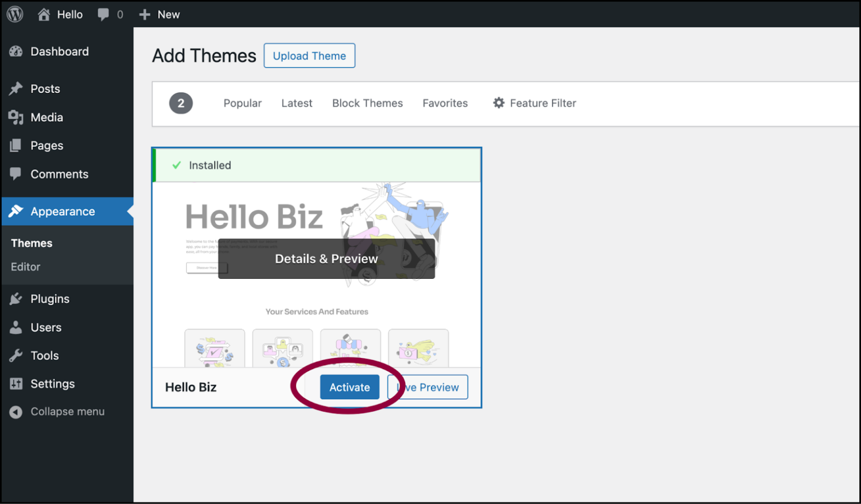Image resolution: width=861 pixels, height=504 pixels.
Task: Open Details & Preview for Hello Biz
Action: click(326, 259)
